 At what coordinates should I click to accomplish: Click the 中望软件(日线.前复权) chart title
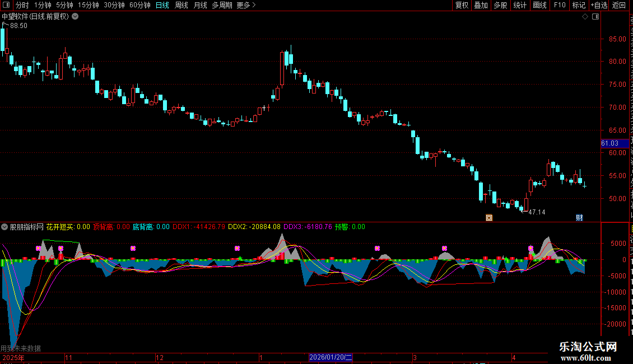coord(35,17)
